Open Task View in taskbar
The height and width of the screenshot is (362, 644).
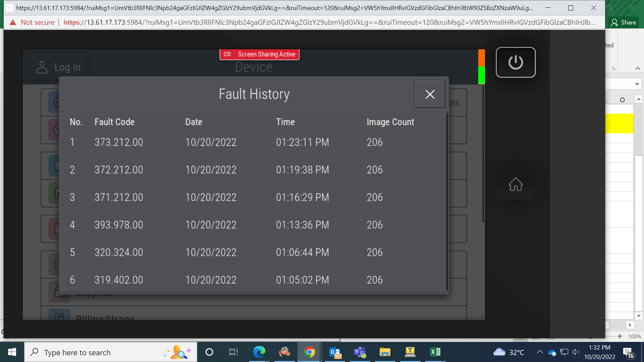[x=233, y=352]
